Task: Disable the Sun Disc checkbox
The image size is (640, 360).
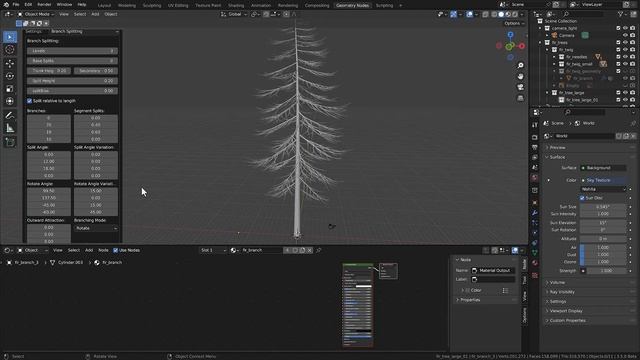Action: point(582,198)
